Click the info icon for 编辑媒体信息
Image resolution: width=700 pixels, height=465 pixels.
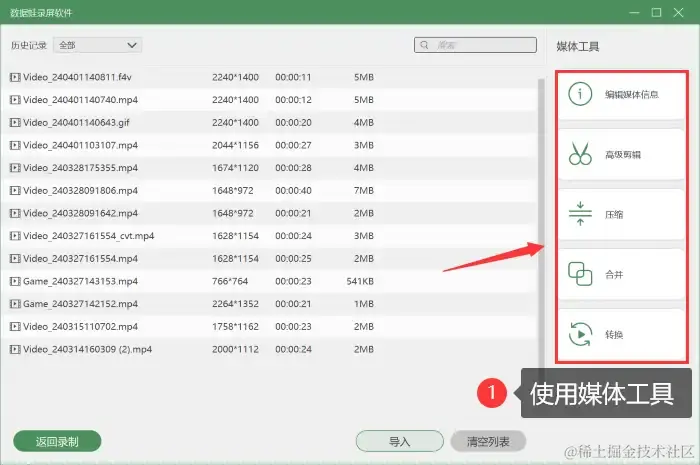tap(580, 94)
